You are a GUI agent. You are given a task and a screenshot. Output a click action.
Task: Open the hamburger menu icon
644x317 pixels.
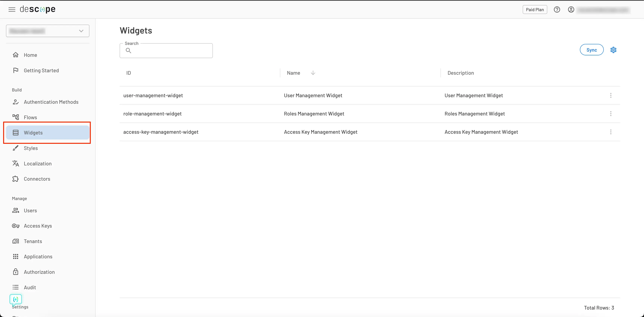pos(12,9)
